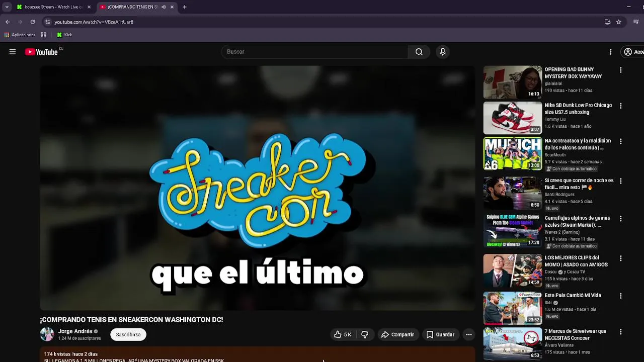Screen dimensions: 644x362
Task: Bookmark this page with the star
Action: [619, 22]
